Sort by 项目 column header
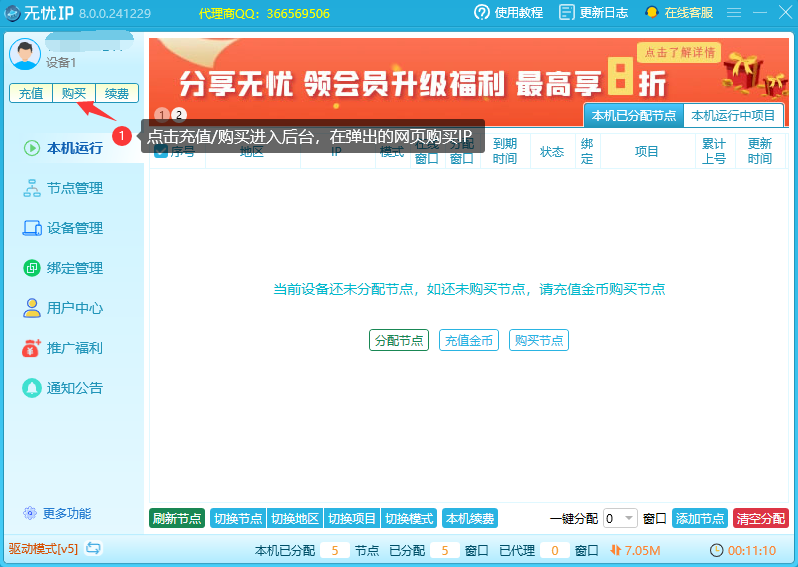798x567 pixels. [648, 151]
